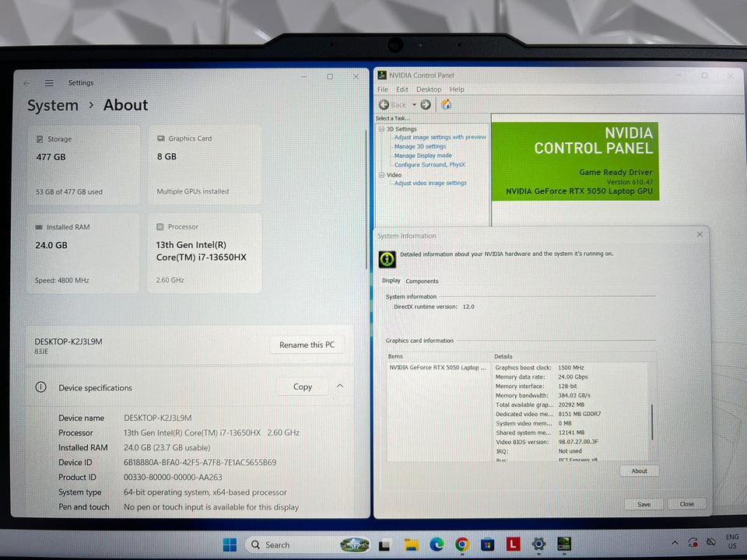
Task: Click the Product ID value 00330-80000-00000-AA263
Action: pos(173,477)
